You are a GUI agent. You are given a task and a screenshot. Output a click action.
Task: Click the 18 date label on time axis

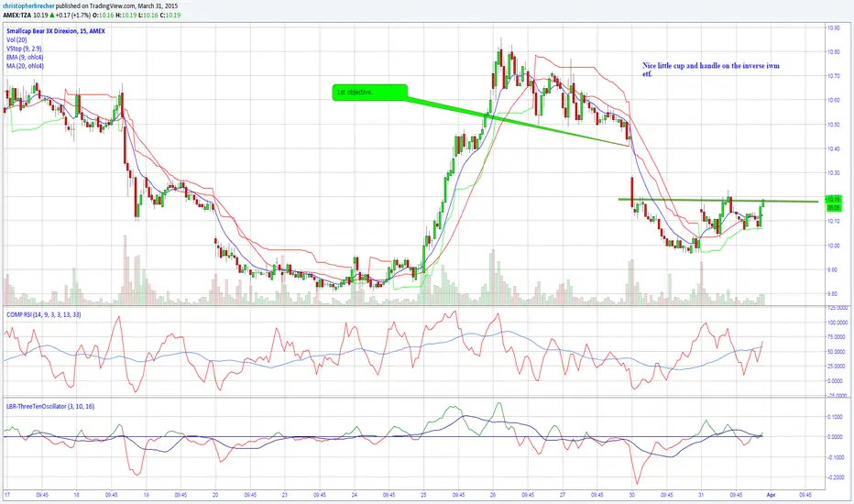coord(77,495)
